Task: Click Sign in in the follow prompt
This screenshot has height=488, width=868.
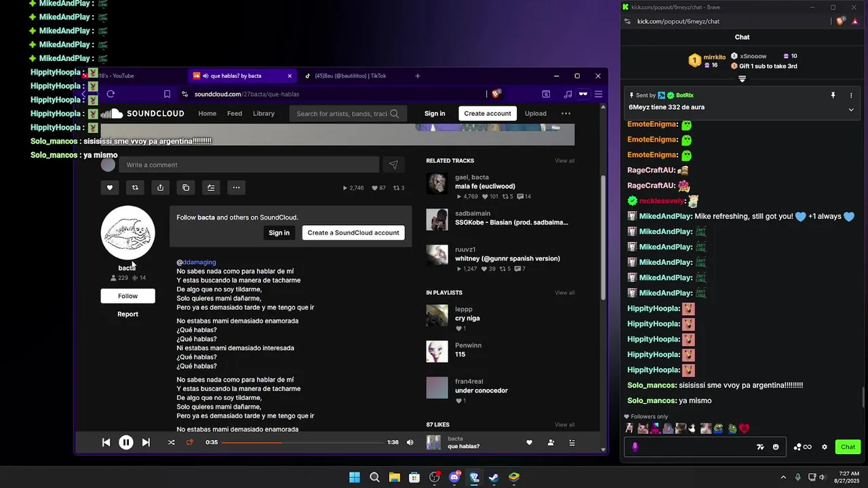Action: coord(279,232)
